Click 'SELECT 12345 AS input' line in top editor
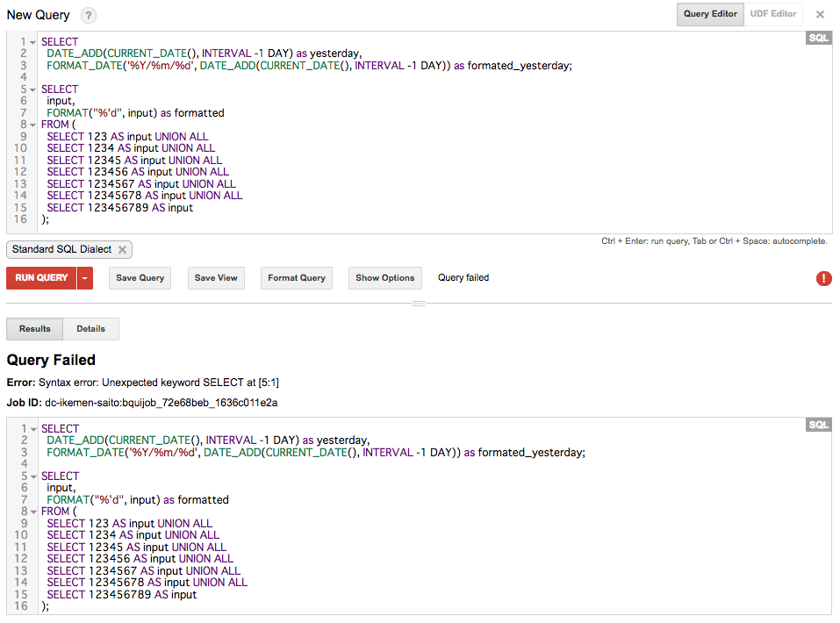The height and width of the screenshot is (623, 840). click(134, 161)
